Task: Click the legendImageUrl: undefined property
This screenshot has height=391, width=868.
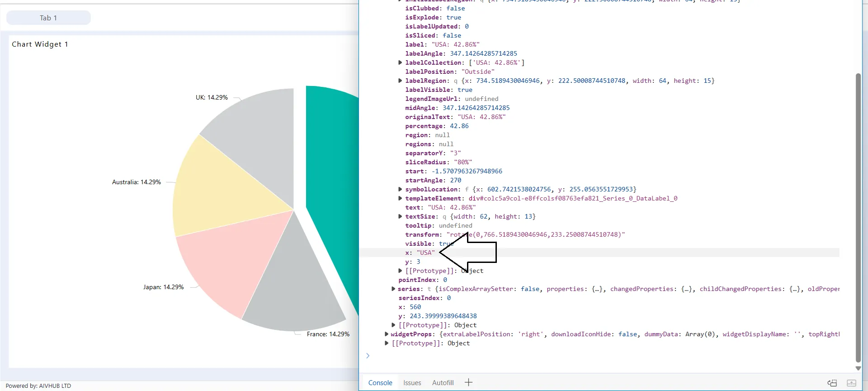Action: pos(452,99)
